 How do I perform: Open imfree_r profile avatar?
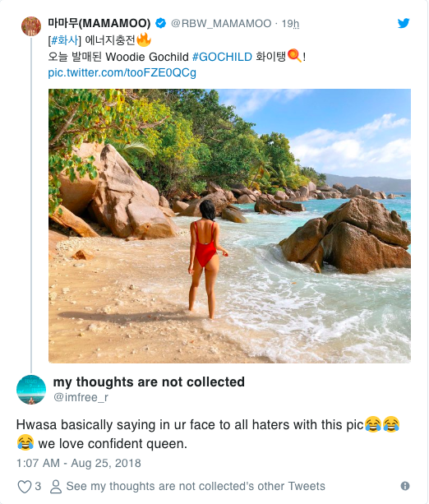click(x=31, y=390)
